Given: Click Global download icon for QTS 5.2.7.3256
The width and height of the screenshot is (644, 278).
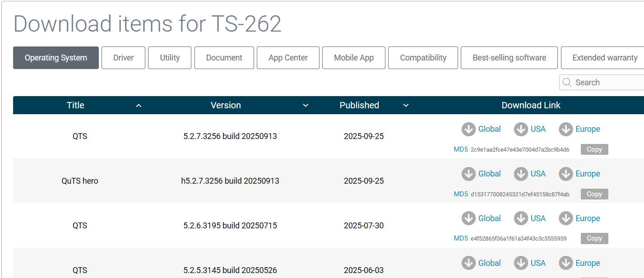Looking at the screenshot, I should coord(468,130).
